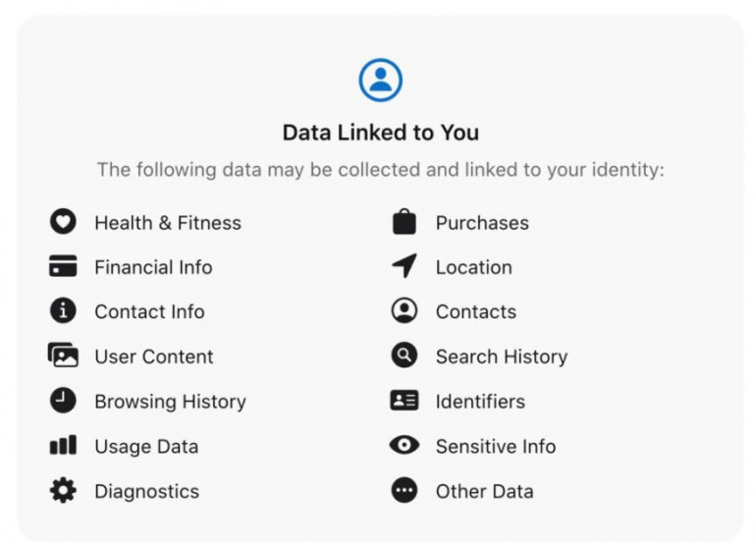Click the Diagnostics gear icon
The width and height of the screenshot is (756, 548).
point(63,491)
